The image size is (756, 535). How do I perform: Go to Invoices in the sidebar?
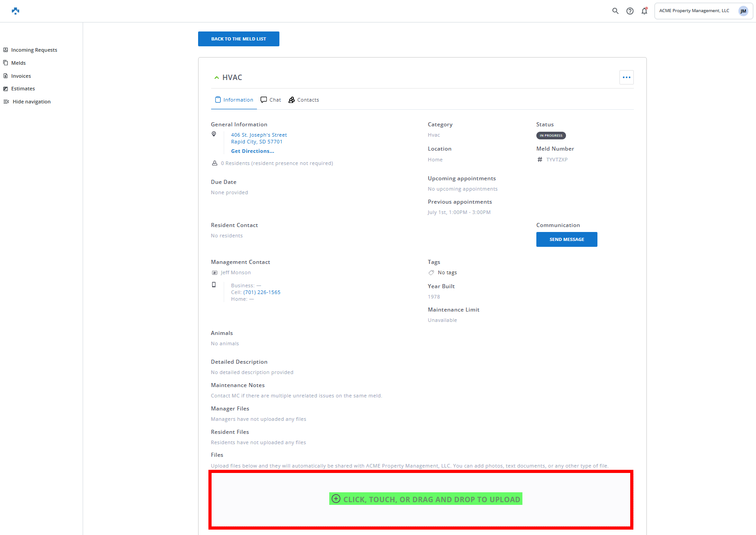[x=21, y=76]
